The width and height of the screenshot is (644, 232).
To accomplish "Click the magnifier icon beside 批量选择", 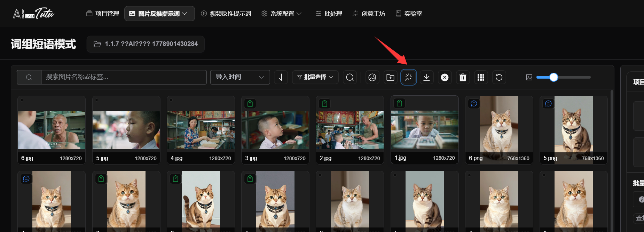I will (350, 77).
